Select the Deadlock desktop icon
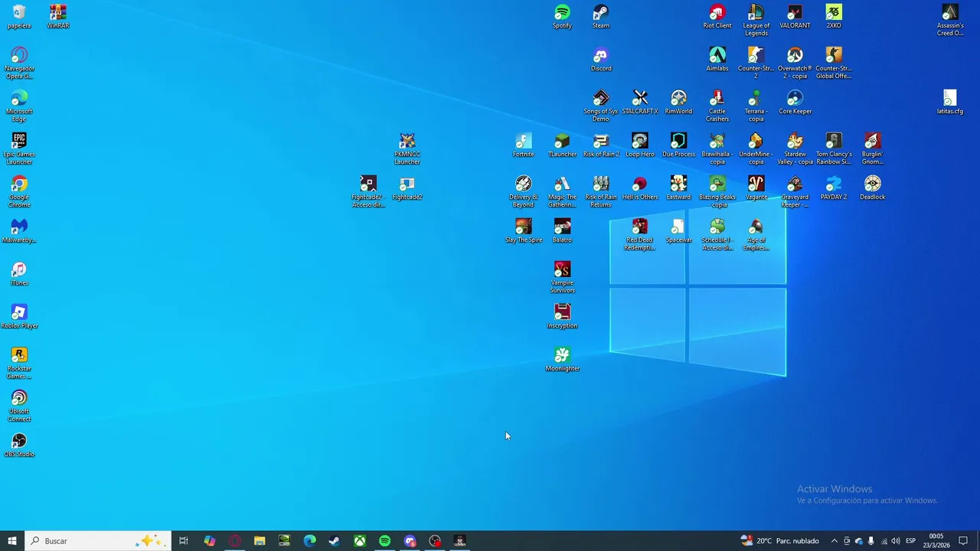 point(873,188)
